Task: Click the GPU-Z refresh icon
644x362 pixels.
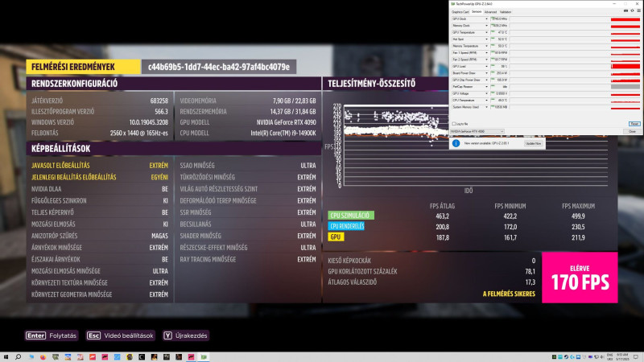Action: (632, 10)
